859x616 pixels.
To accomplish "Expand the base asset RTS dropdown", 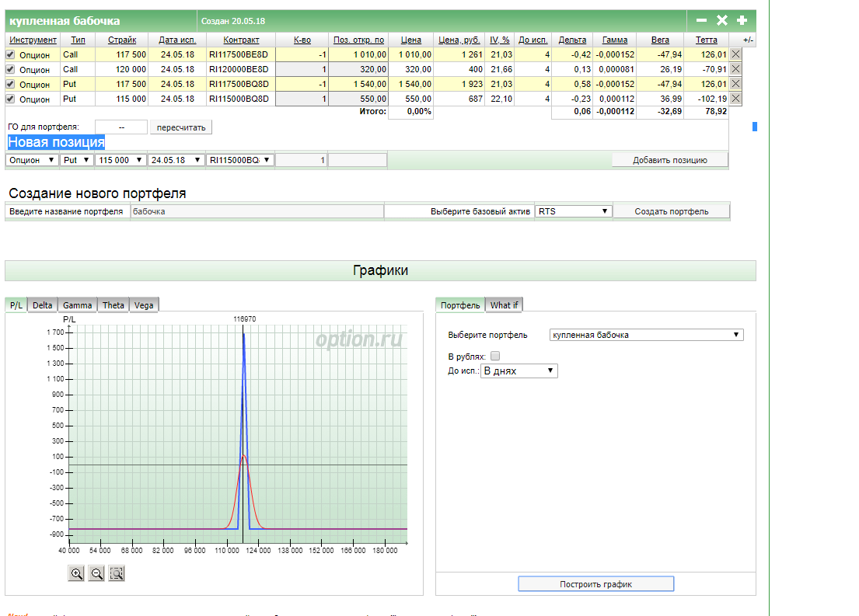I will (x=573, y=211).
